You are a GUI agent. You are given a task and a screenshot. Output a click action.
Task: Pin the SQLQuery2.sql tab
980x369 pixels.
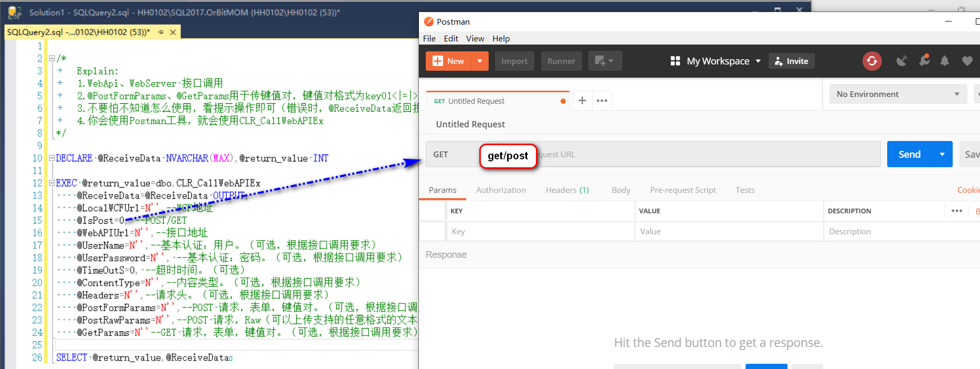pyautogui.click(x=160, y=32)
